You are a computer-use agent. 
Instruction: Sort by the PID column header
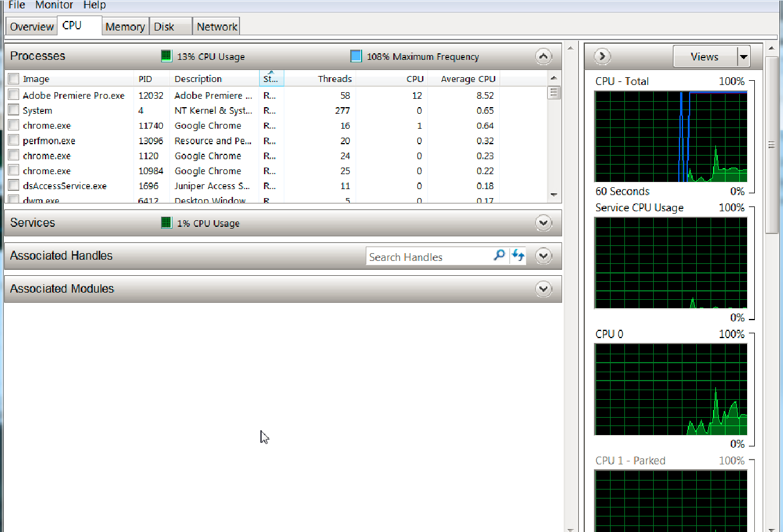[152, 78]
